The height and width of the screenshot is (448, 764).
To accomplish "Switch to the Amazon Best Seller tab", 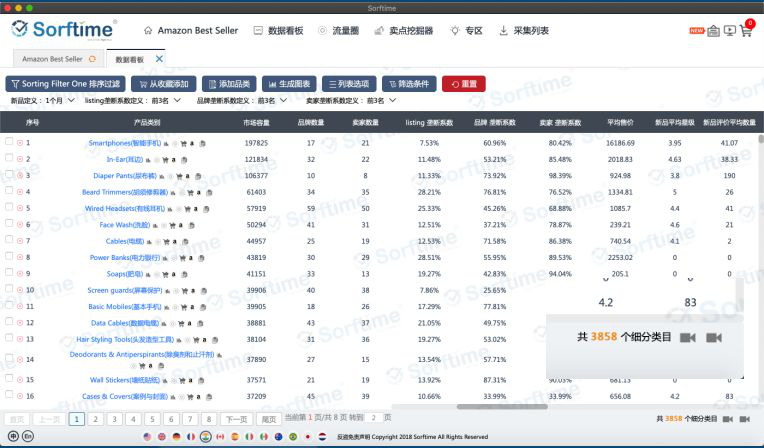I will coord(58,59).
